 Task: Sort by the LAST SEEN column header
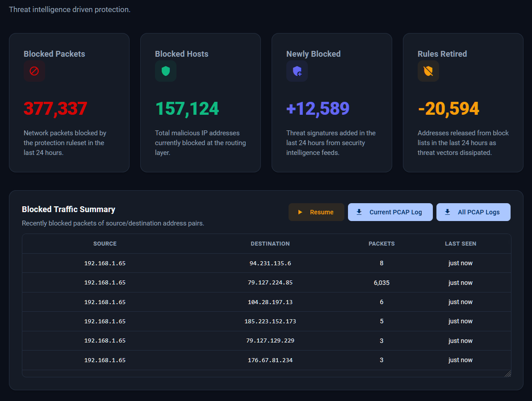point(461,243)
